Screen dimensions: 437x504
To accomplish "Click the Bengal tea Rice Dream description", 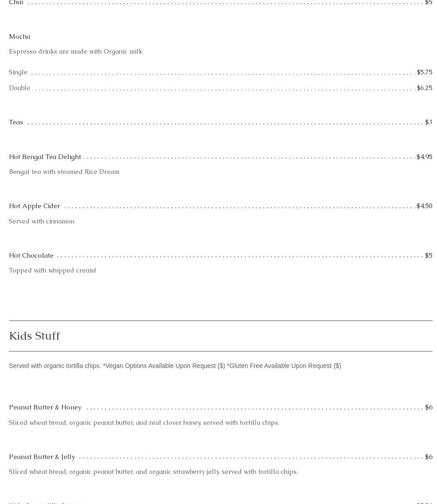I will pos(64,172).
